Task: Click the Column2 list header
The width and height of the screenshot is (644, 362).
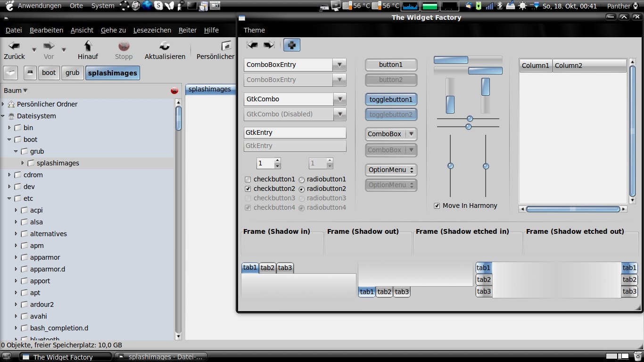Action: pos(589,66)
